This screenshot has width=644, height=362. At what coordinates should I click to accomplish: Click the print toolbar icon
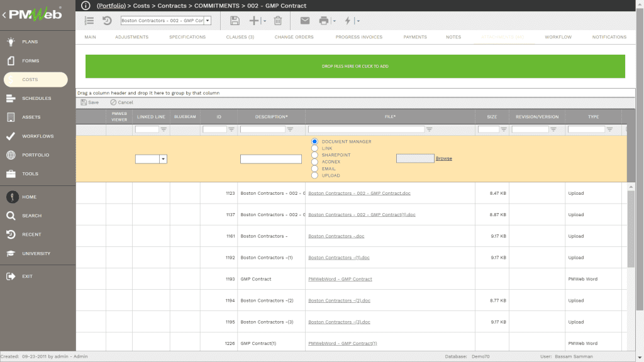tap(324, 21)
